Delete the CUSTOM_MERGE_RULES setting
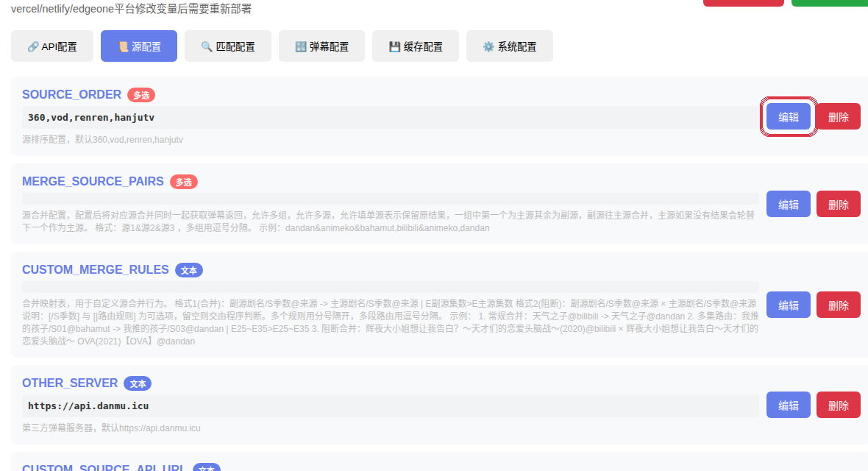Screen dimensions: 868x471 coord(838,305)
